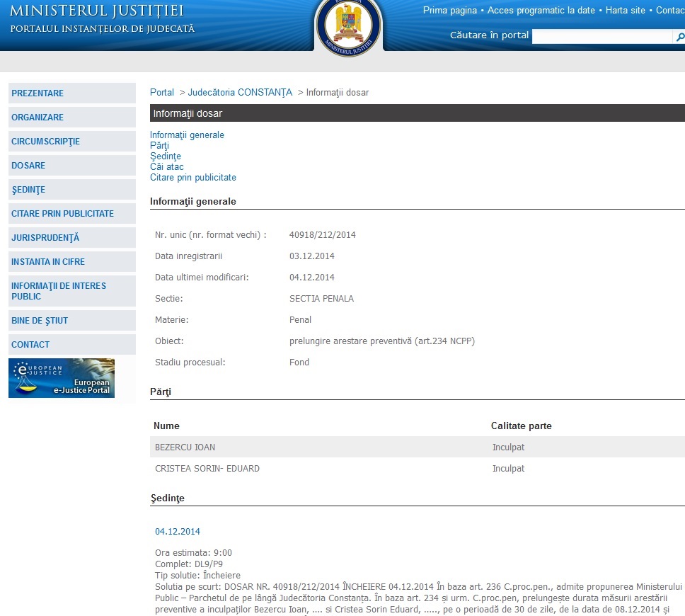Viewport: 685px width, 616px height.
Task: Jump to the Părţi anchor link
Action: click(159, 146)
